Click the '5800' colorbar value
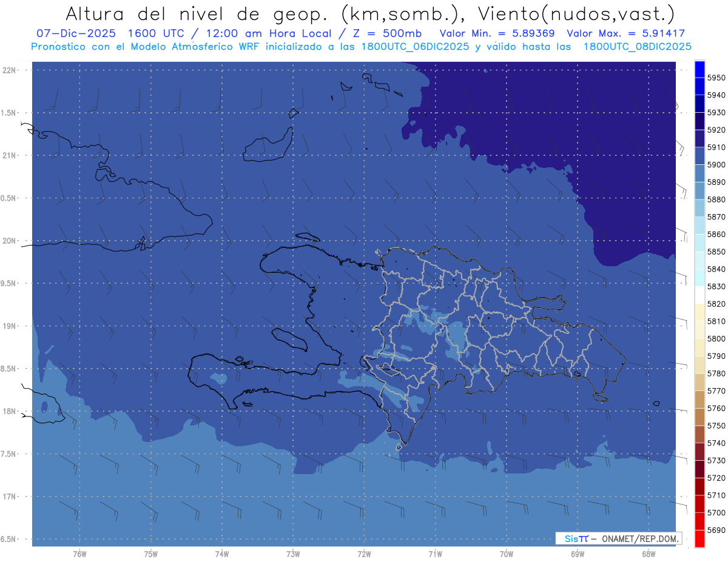This screenshot has height=562, width=728. (715, 339)
